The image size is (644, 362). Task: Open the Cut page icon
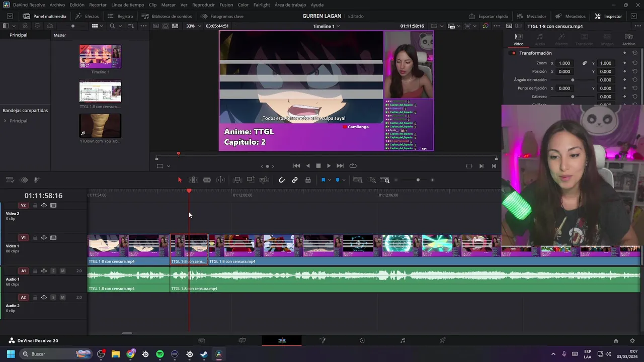click(242, 340)
